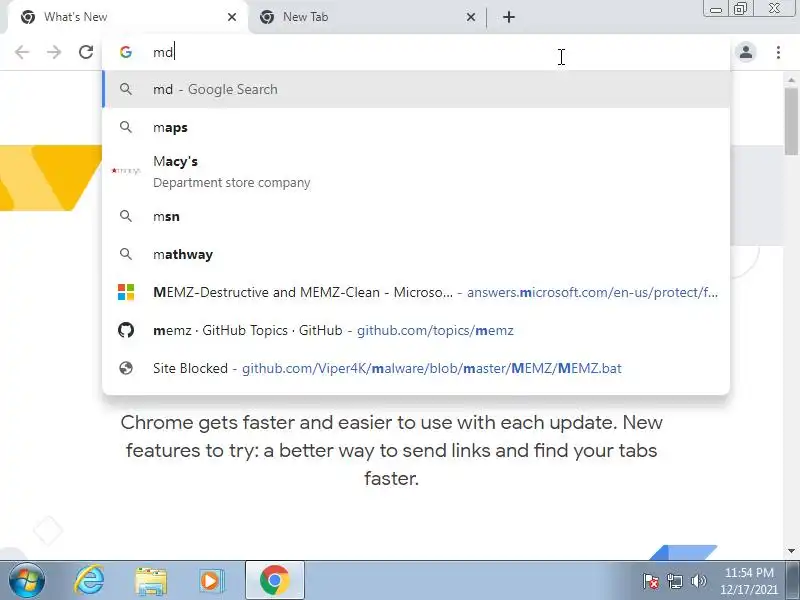Screen dimensions: 800x600
Task: Select 'md - Google Search' suggestion
Action: coord(416,89)
